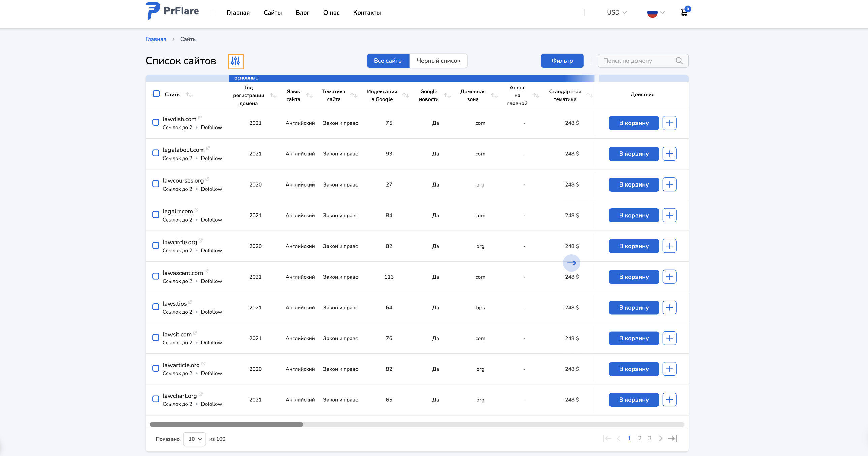Click the plus button for laws.tips
The height and width of the screenshot is (456, 868).
click(670, 307)
